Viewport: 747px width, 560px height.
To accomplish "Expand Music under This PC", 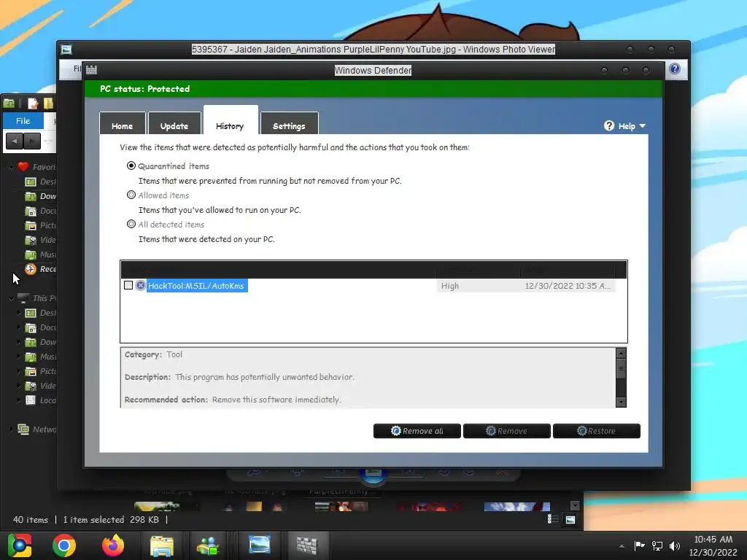I will [x=19, y=357].
